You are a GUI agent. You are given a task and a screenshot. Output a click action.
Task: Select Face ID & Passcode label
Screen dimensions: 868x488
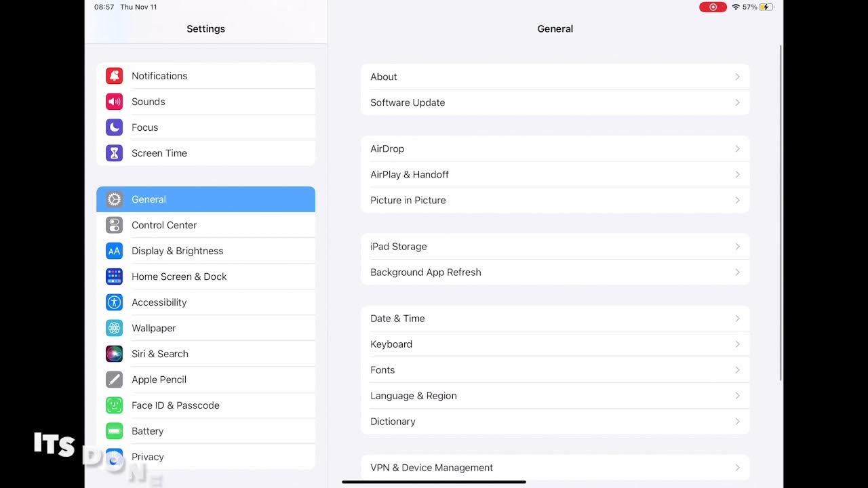pyautogui.click(x=176, y=405)
